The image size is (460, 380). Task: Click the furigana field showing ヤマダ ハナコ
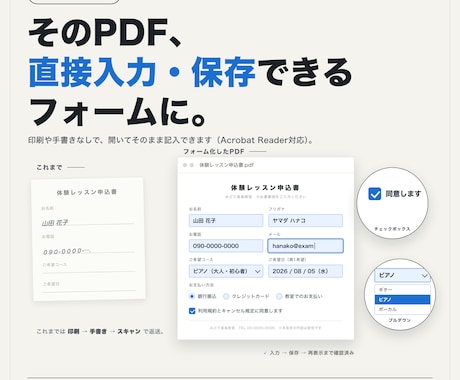(x=305, y=221)
